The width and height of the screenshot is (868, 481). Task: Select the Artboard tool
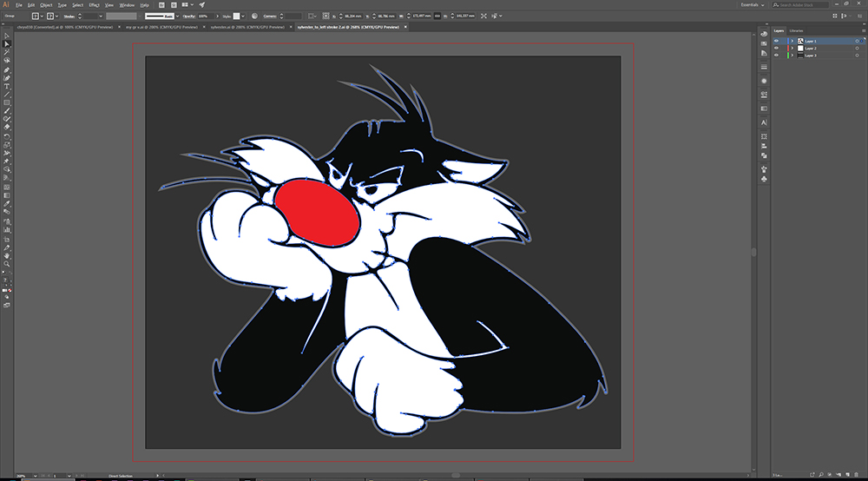7,240
